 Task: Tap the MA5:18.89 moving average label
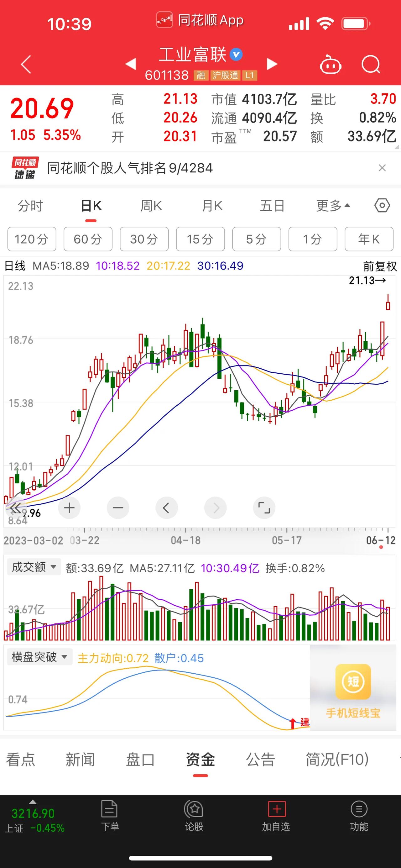pos(60,266)
